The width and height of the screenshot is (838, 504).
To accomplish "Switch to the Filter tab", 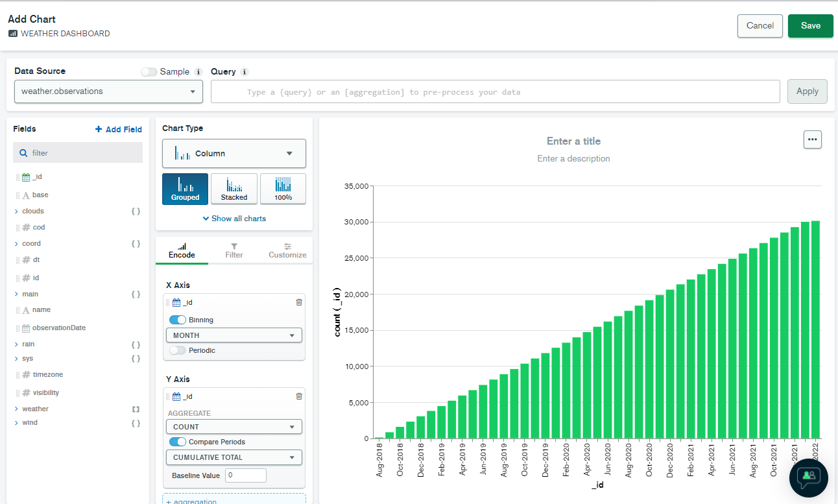I will point(233,250).
